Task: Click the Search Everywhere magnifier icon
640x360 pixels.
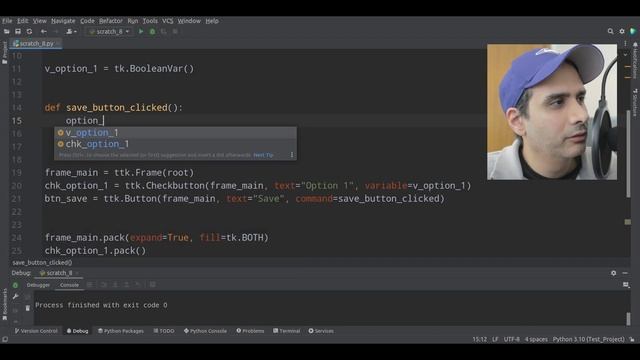Action: tap(610, 31)
